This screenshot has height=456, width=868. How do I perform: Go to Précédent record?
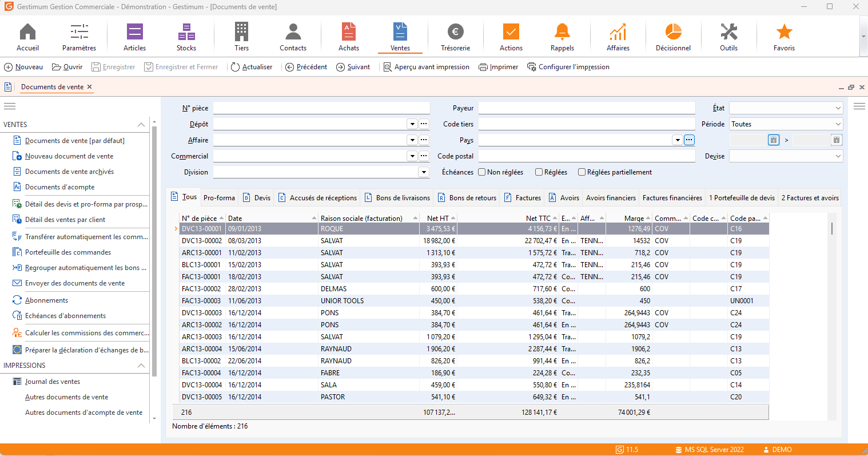pyautogui.click(x=306, y=67)
